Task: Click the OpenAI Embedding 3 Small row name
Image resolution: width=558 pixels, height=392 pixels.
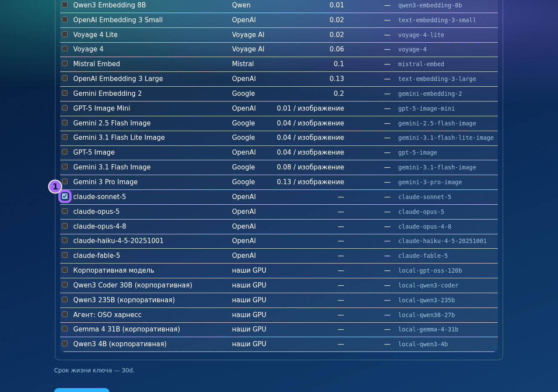Action: pos(118,20)
